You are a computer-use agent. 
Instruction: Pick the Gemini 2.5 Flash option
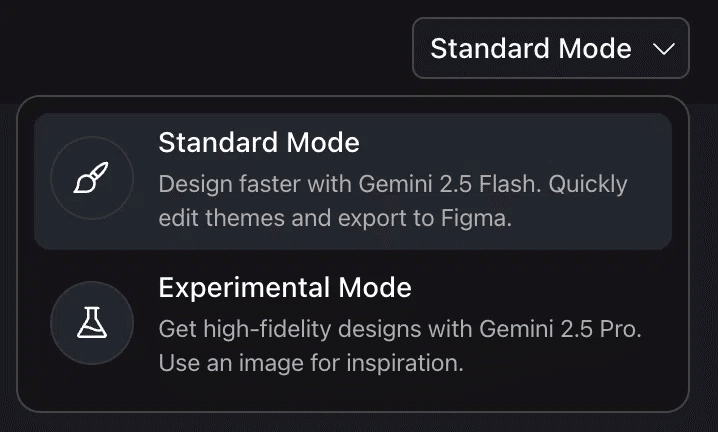click(x=353, y=181)
